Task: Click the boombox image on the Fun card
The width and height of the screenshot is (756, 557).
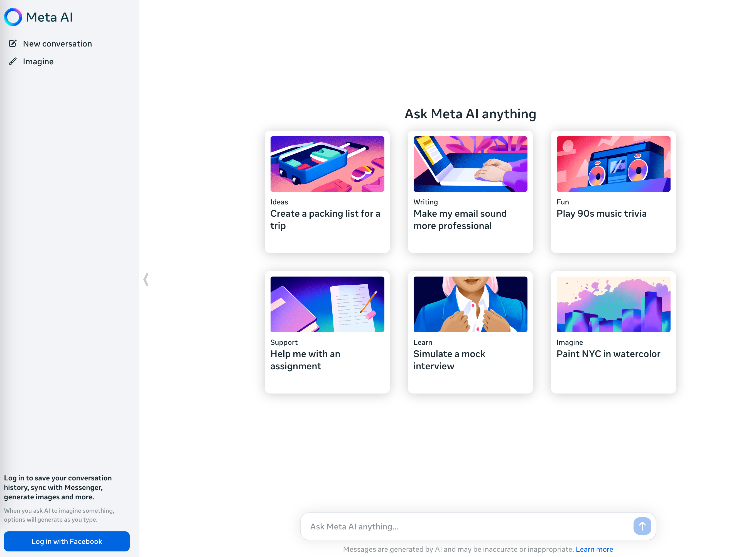Action: point(612,163)
